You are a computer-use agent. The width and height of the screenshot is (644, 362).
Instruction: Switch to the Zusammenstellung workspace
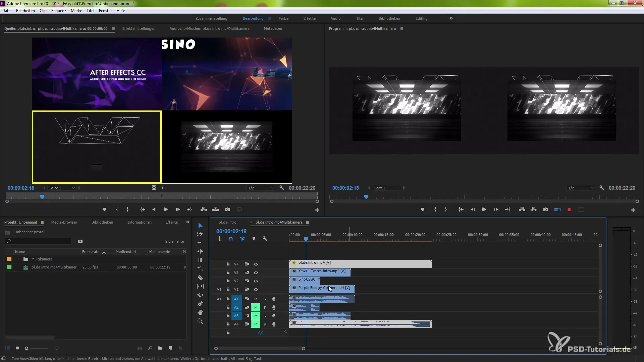pyautogui.click(x=211, y=18)
